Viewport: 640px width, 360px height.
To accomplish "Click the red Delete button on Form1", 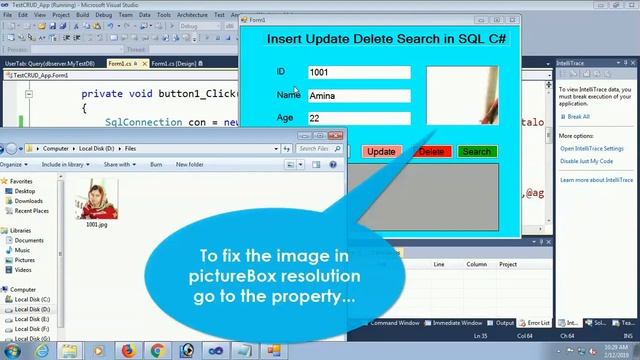I will pyautogui.click(x=431, y=152).
